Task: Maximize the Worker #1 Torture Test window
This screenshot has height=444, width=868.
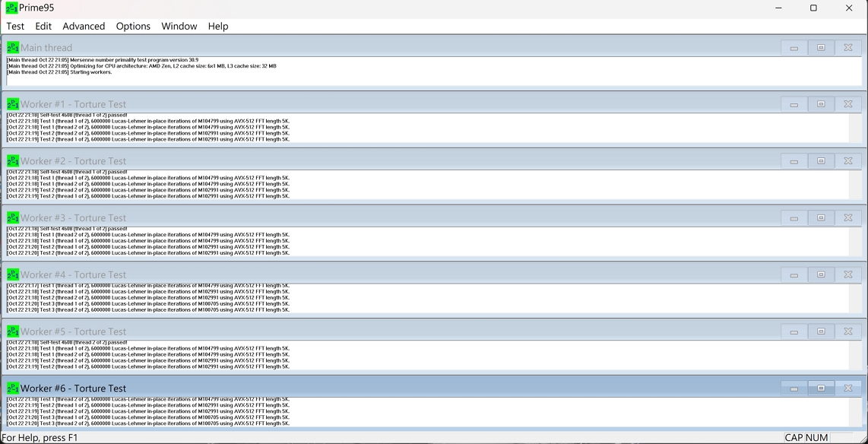Action: [x=821, y=104]
